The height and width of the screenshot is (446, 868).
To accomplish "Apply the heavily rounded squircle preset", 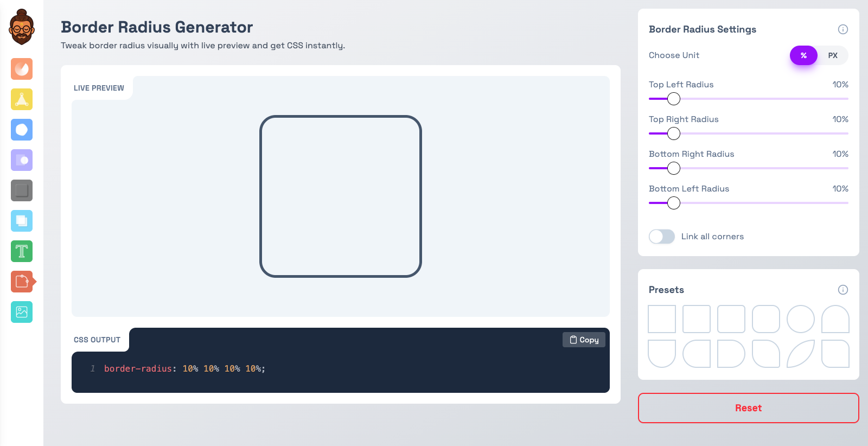I will (x=766, y=319).
